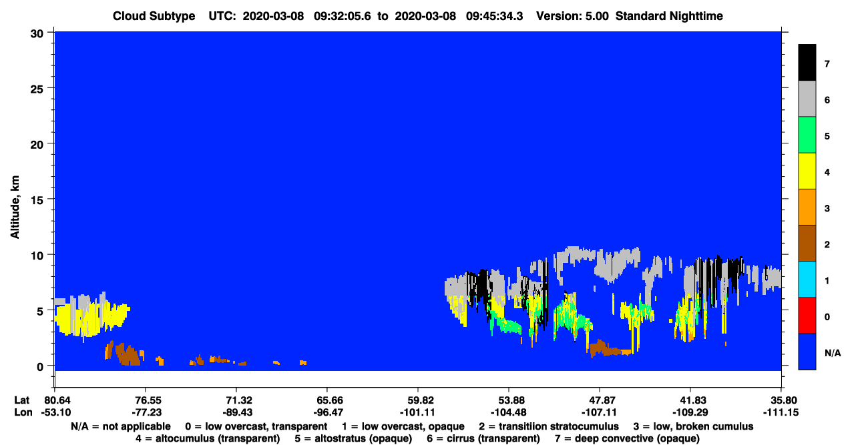
Task: Click the black color swatch for subtype 7
Action: point(807,63)
